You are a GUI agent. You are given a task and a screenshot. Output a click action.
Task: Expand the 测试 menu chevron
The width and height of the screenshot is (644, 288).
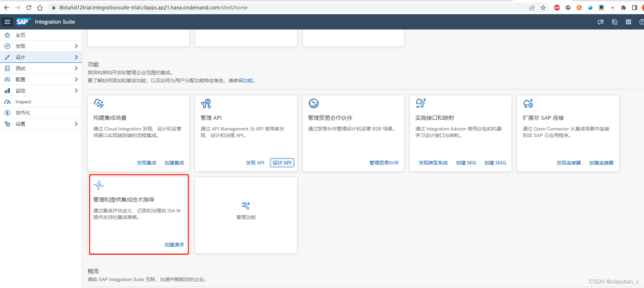click(x=76, y=68)
